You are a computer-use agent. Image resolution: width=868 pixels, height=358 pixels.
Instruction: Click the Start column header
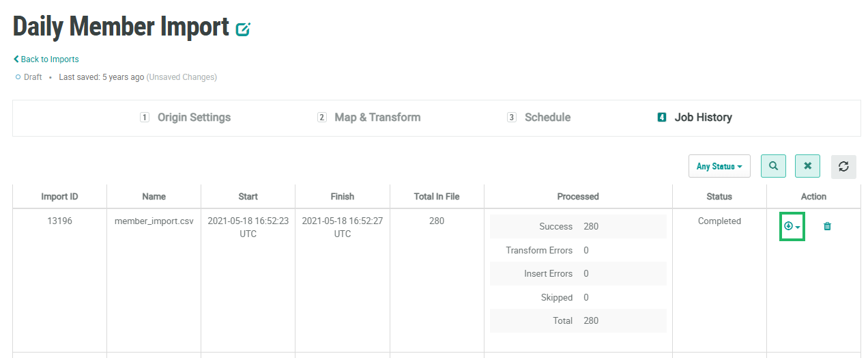248,197
